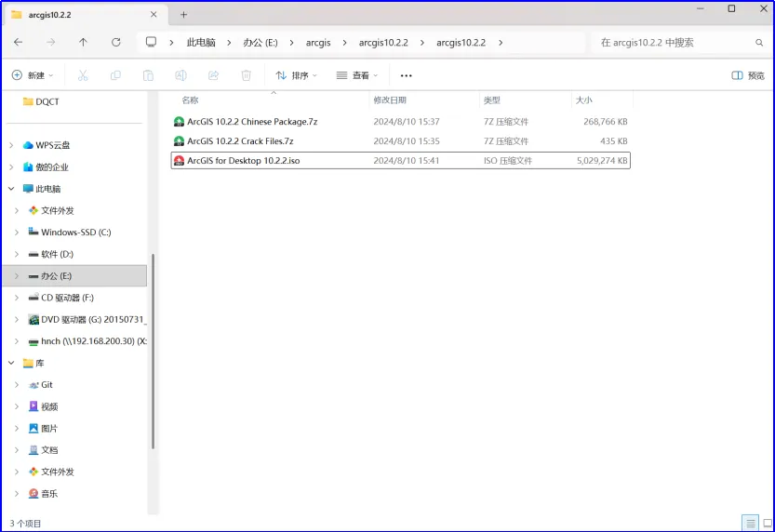Select 文档 library in sidebar
Screen dimensions: 775x532
(x=43, y=450)
